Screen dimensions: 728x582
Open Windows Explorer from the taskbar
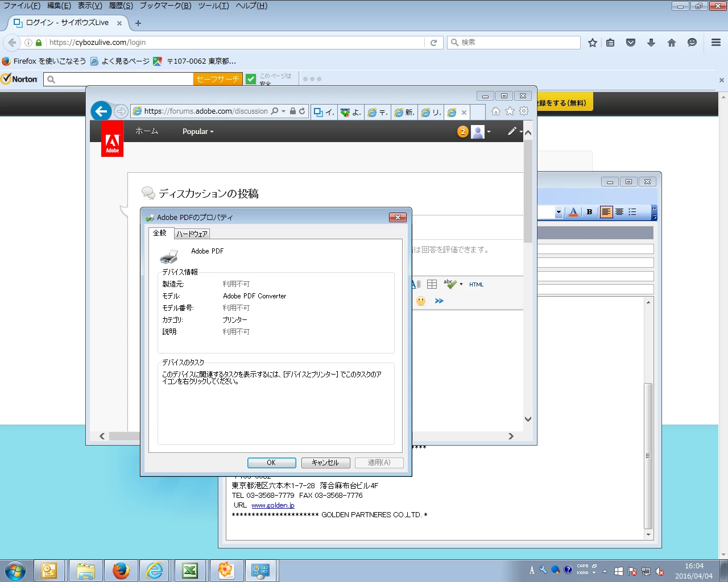point(85,570)
